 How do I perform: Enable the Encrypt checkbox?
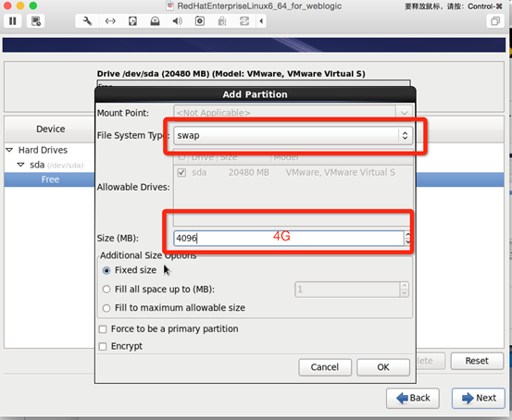(103, 346)
